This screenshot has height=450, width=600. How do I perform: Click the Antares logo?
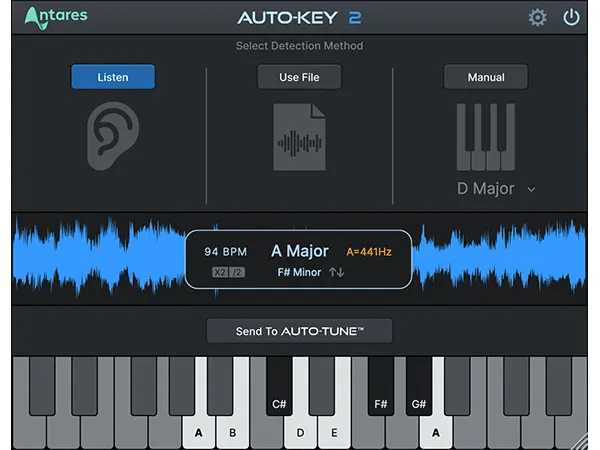[x=56, y=18]
